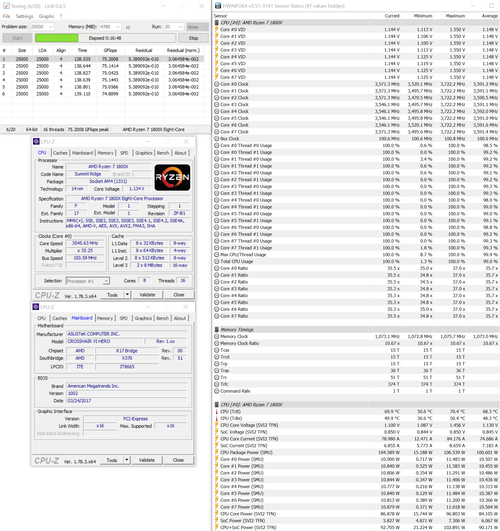Open About tab in upper CPU-Z
The width and height of the screenshot is (500, 531).
coord(180,153)
